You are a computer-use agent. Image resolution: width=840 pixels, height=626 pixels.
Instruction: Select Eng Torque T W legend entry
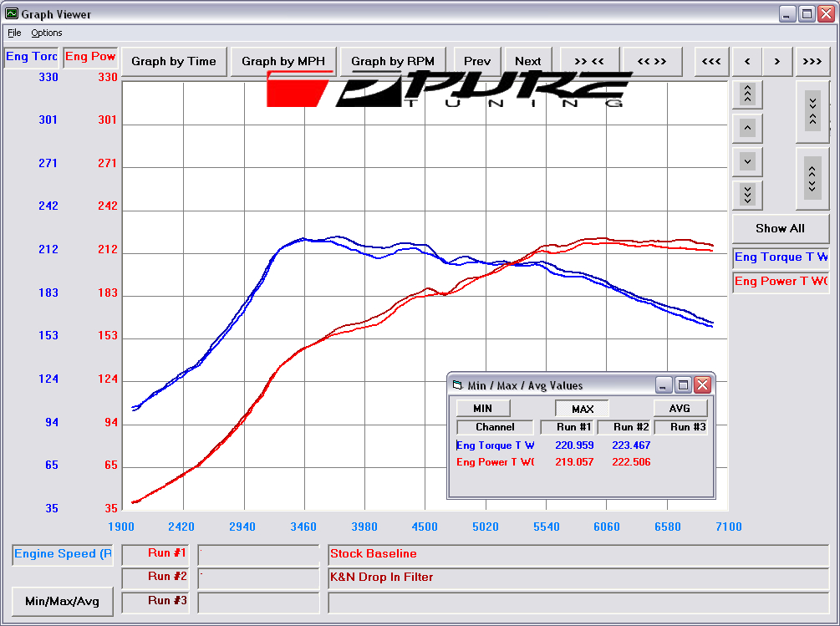[781, 257]
